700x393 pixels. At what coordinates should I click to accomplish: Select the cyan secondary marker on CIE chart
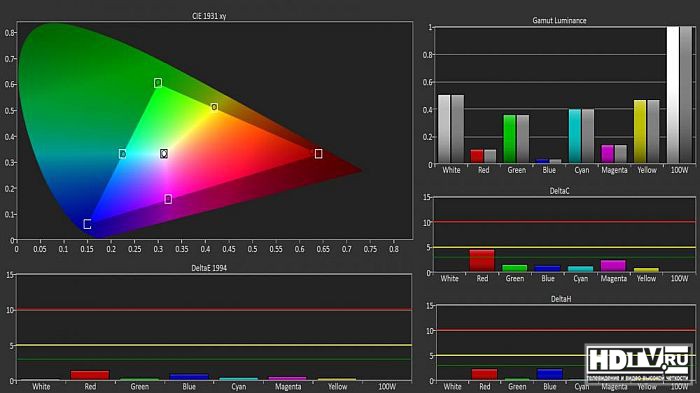122,154
